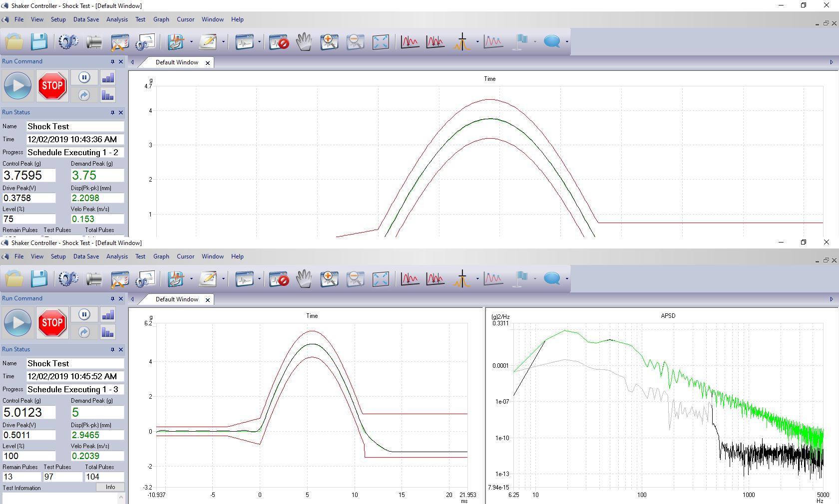Click the save floppy disk icon in the bottom toolbar
839x504 pixels.
click(39, 279)
